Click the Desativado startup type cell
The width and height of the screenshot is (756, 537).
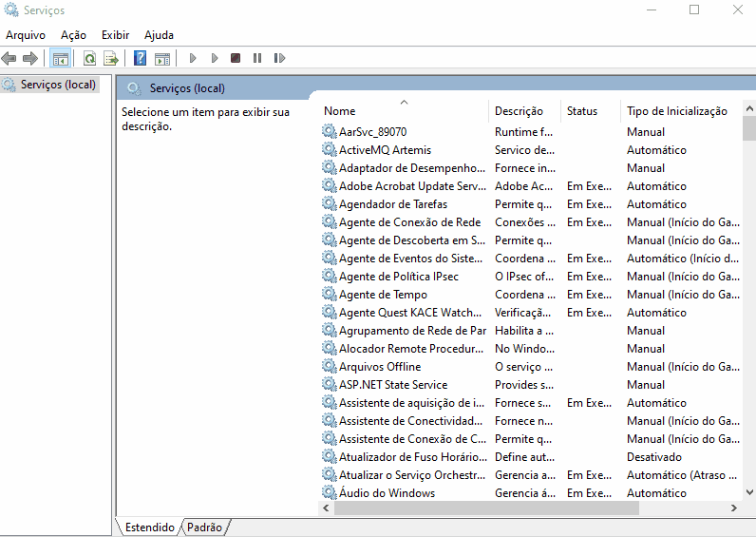click(x=654, y=457)
